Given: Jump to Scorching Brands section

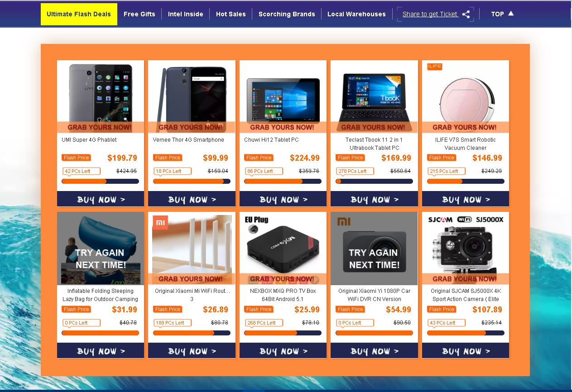Looking at the screenshot, I should click(287, 14).
